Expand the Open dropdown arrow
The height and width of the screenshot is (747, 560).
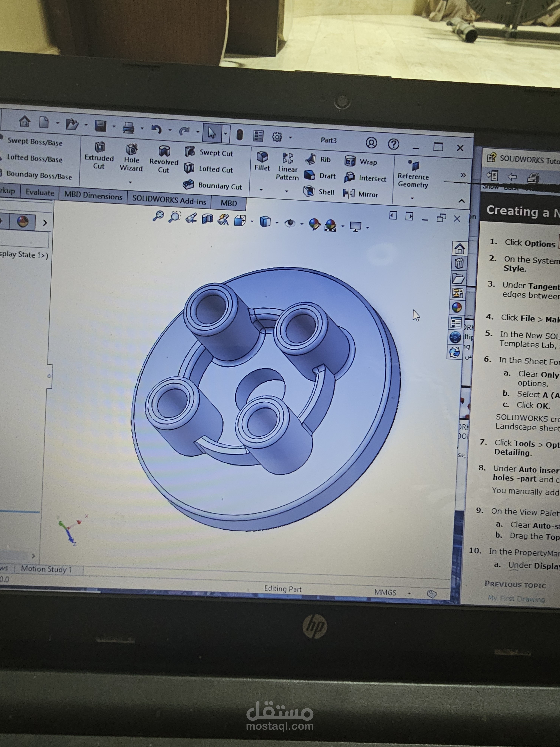coord(86,125)
